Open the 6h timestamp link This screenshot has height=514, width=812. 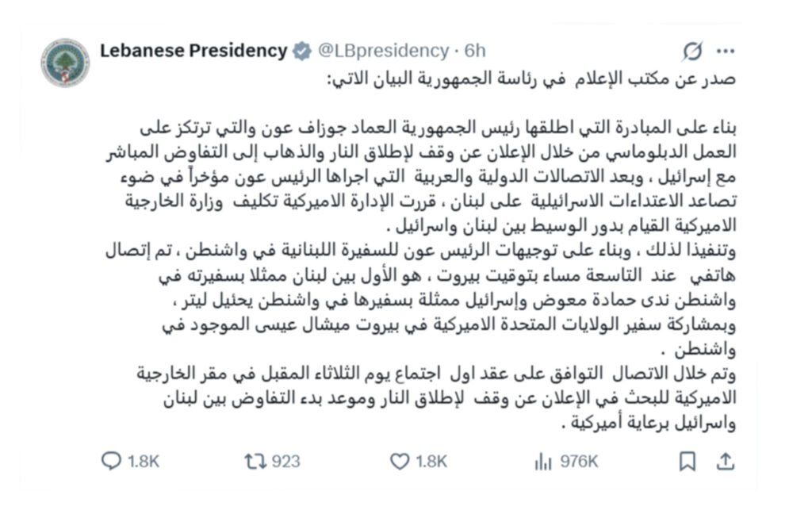[x=475, y=52]
